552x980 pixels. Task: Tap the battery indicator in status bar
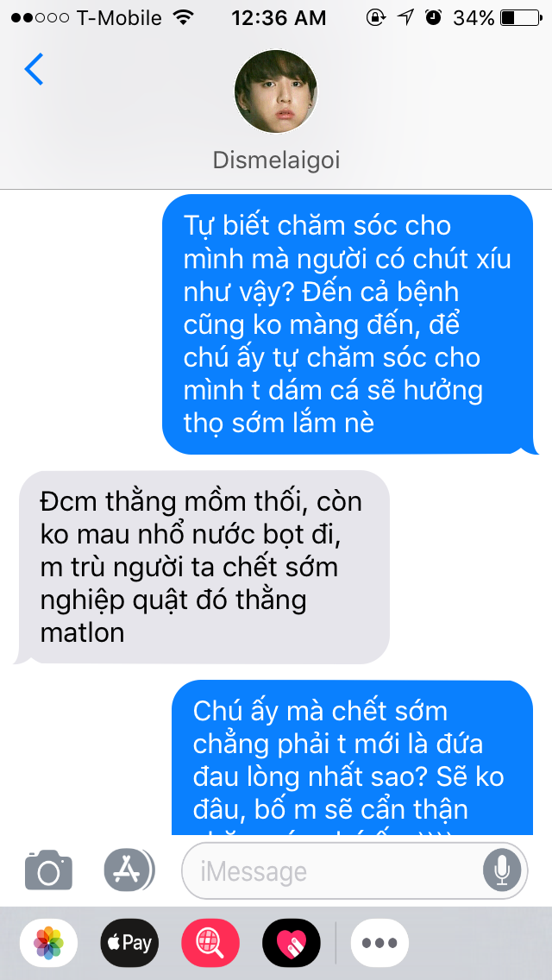coord(521,18)
